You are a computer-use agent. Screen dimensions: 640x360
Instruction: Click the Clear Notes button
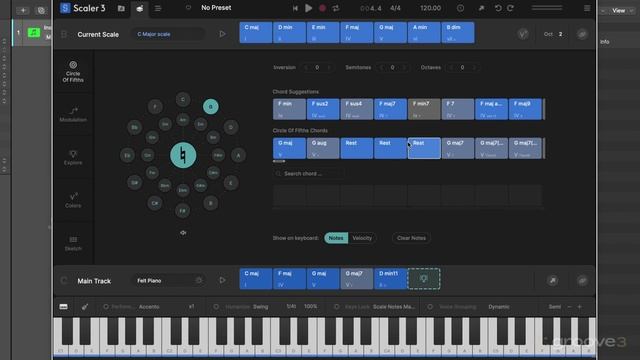pyautogui.click(x=411, y=238)
